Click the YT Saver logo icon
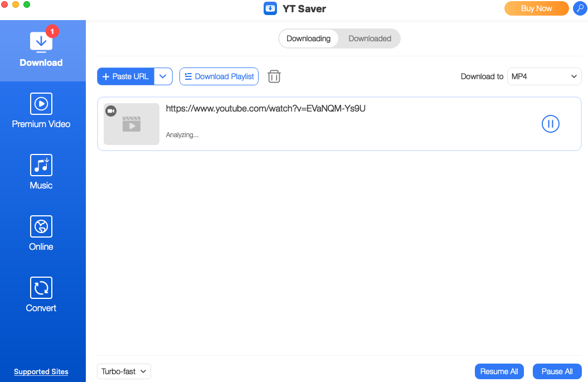Image resolution: width=588 pixels, height=382 pixels. tap(270, 8)
